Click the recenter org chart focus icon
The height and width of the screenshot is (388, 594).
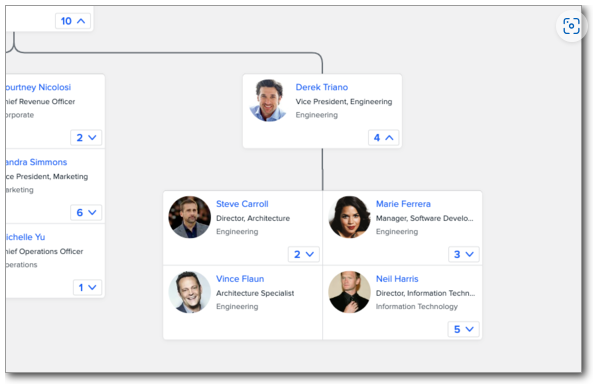(571, 26)
